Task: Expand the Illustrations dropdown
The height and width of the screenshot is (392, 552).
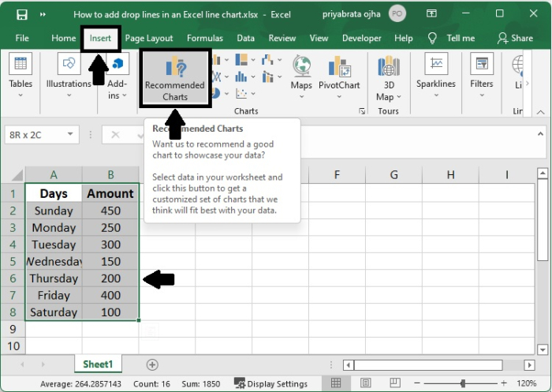Action: click(69, 95)
